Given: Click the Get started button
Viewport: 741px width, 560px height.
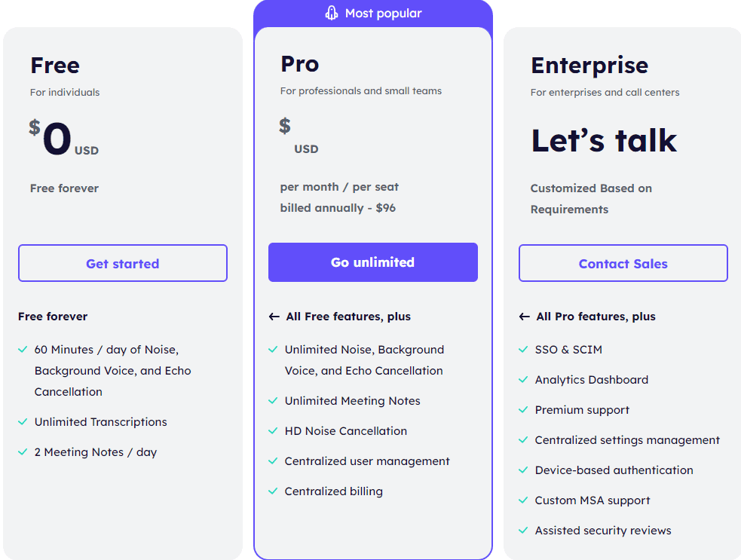Looking at the screenshot, I should pyautogui.click(x=123, y=263).
